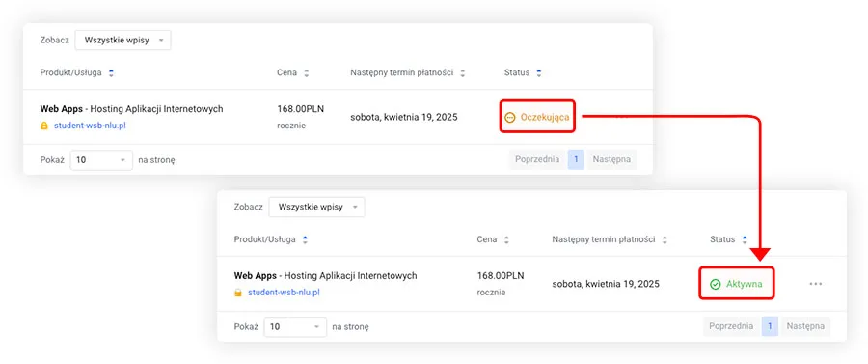Screen dimensions: 868x364
Task: Click lock icon beside upper panel domain
Action: pos(44,126)
